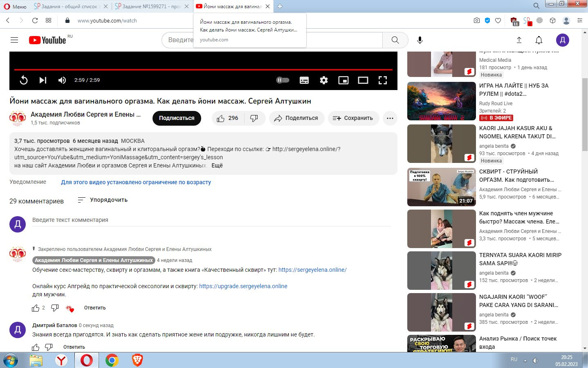588x368 pixels.
Task: Click the search magnifier button
Action: click(395, 40)
